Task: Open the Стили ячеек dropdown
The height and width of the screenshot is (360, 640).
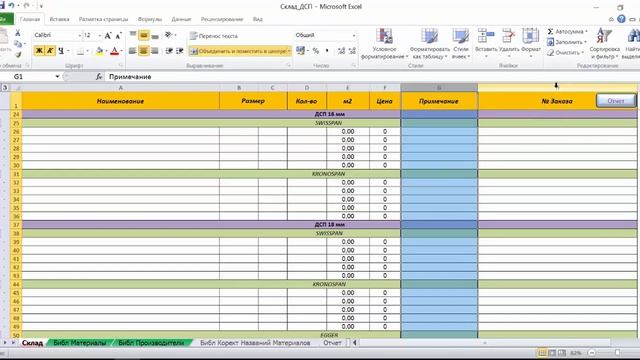Action: tap(460, 43)
